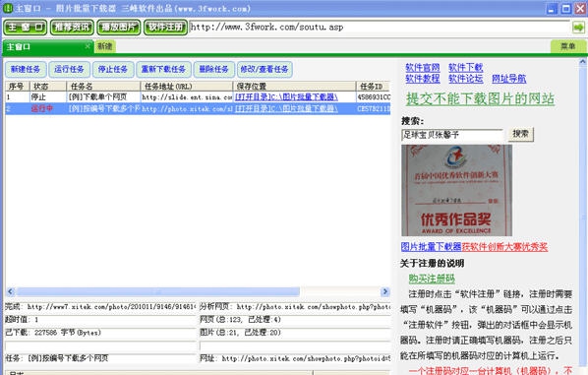Viewport: 588px width, 375px height.
Task: Click the 搜索 button
Action: 521,134
